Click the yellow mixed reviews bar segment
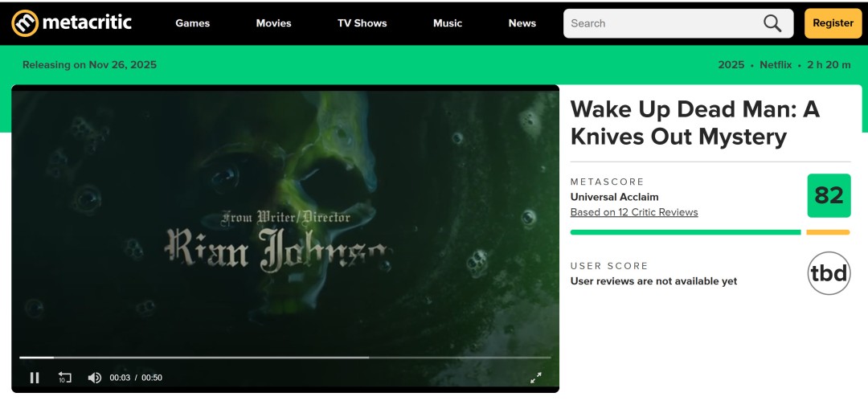The image size is (868, 405). (828, 232)
